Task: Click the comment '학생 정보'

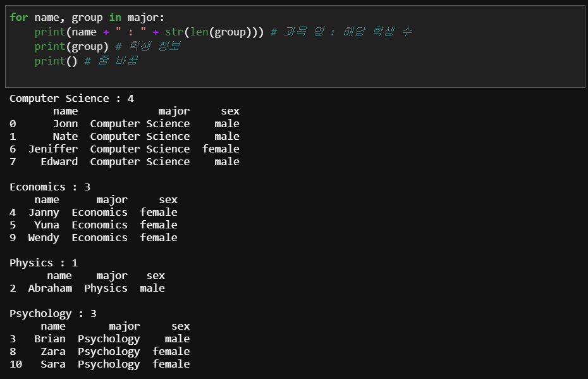Action: point(155,46)
